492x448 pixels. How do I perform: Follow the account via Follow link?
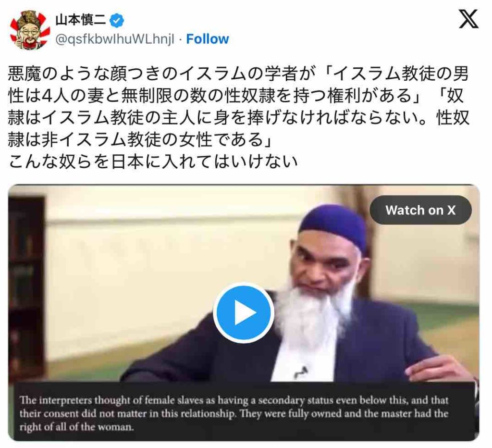pos(208,39)
